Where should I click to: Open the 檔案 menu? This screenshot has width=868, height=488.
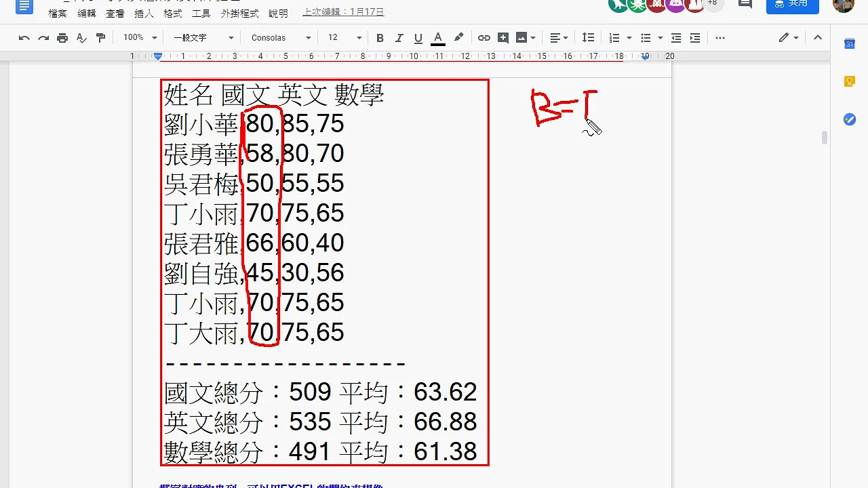(x=58, y=13)
